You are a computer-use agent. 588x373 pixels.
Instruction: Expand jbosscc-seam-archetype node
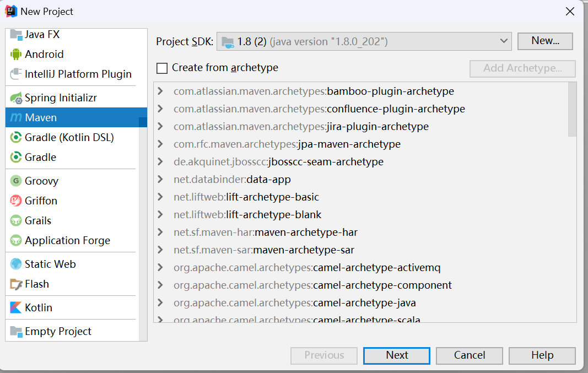160,161
